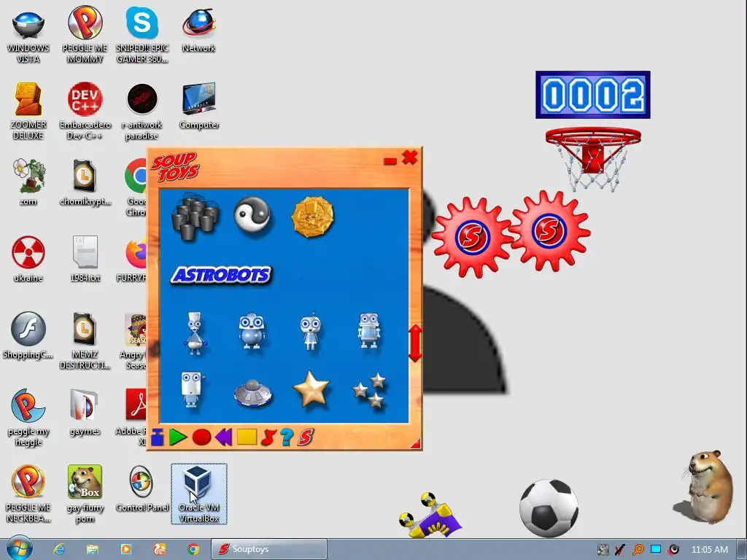Select the goggle-eyed astrobot toy

(x=252, y=330)
